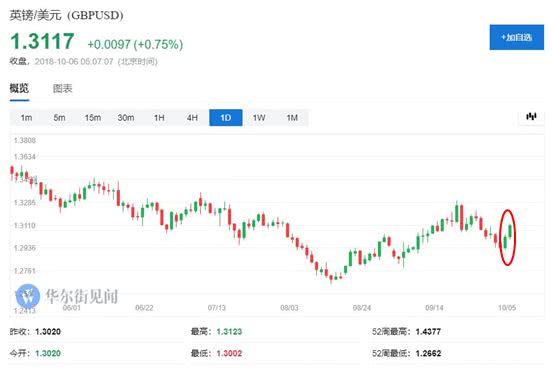This screenshot has width=555, height=381.
Task: Switch to the 15m interval
Action: (93, 118)
